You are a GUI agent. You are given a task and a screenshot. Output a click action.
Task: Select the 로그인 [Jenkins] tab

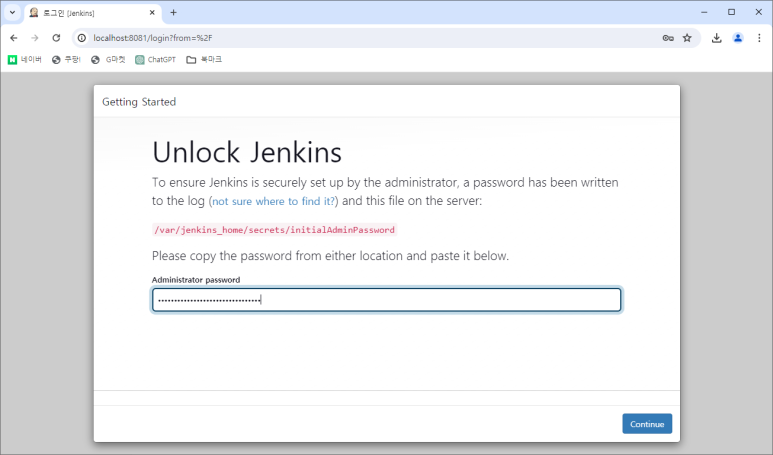pos(93,13)
